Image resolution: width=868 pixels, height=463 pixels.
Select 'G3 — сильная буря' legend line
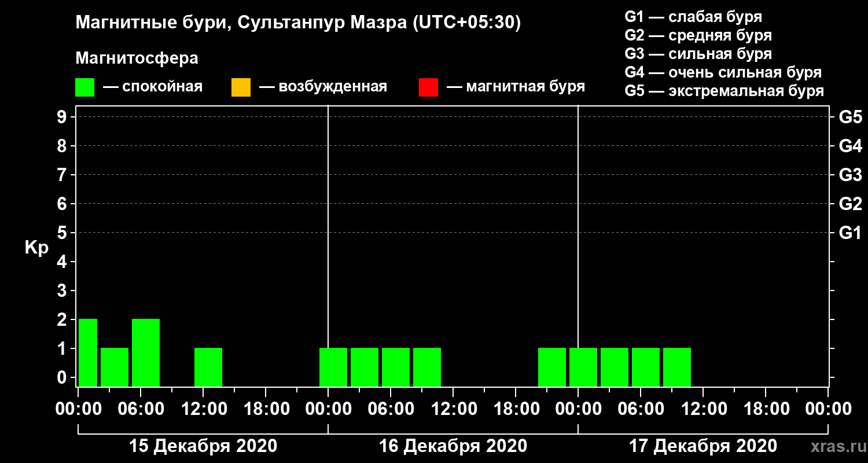[x=698, y=54]
